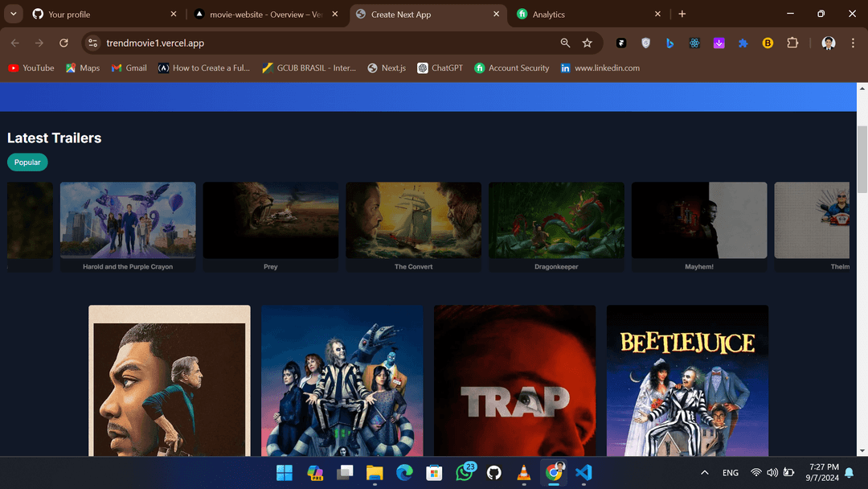868x489 pixels.
Task: Open the purple download extension icon
Action: [x=719, y=43]
